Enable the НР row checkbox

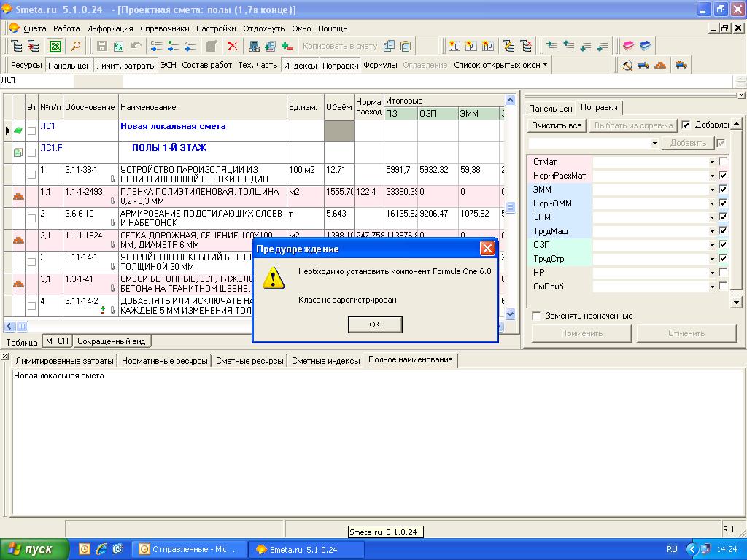(723, 273)
